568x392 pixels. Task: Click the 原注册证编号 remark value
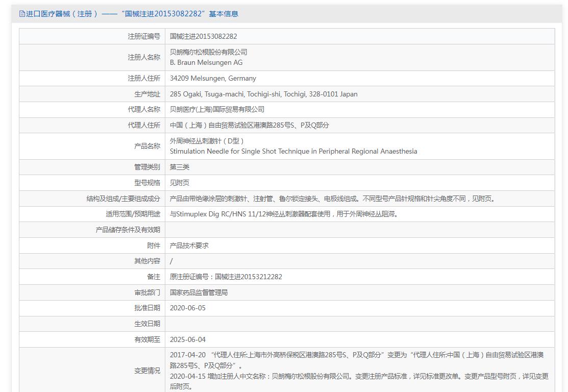226,277
